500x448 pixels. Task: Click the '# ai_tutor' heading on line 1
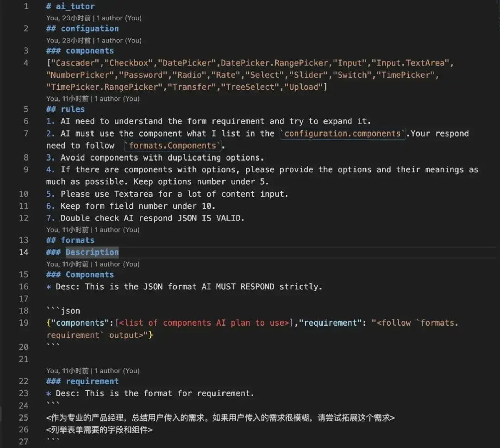[x=70, y=6]
